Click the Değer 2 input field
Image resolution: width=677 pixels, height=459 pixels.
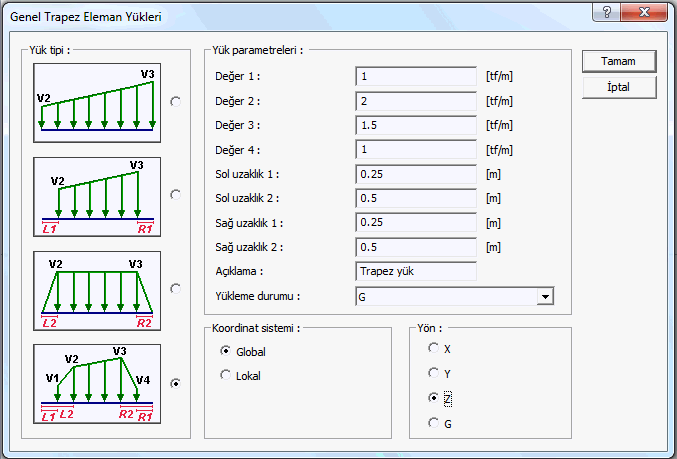(x=416, y=101)
